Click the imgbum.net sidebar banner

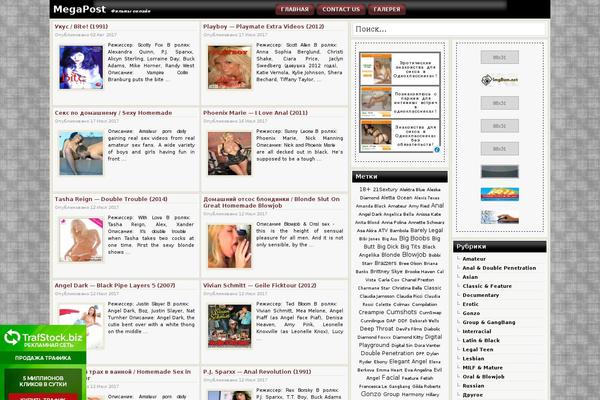click(500, 80)
